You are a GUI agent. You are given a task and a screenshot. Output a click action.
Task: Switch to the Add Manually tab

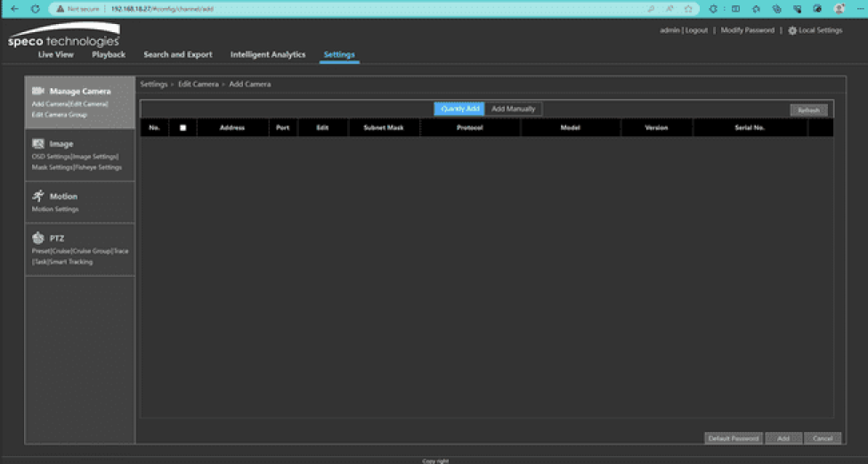[x=514, y=109]
